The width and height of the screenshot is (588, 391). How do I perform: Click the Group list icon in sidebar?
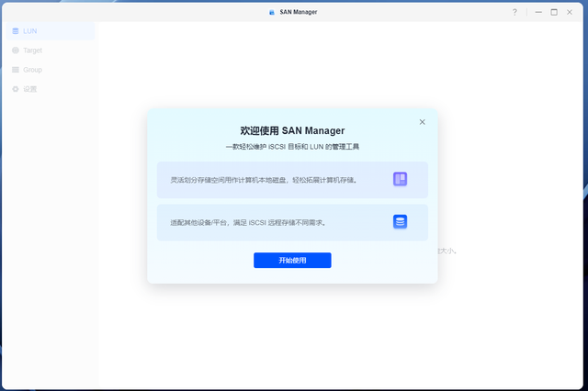point(16,70)
